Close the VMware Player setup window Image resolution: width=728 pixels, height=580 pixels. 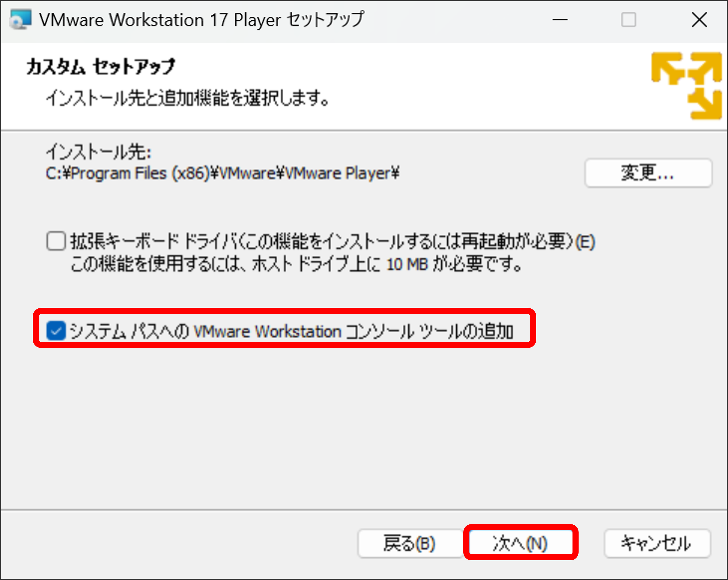point(699,20)
